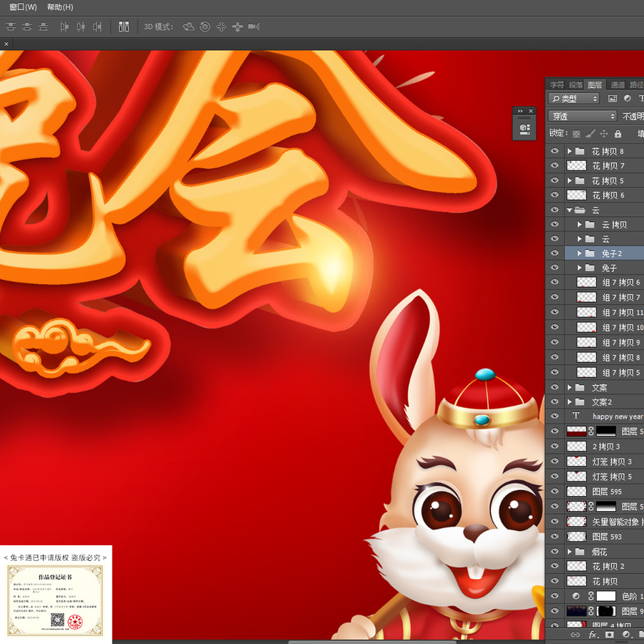Create new adjustment layer icon
Image resolution: width=644 pixels, height=644 pixels.
pos(626,635)
